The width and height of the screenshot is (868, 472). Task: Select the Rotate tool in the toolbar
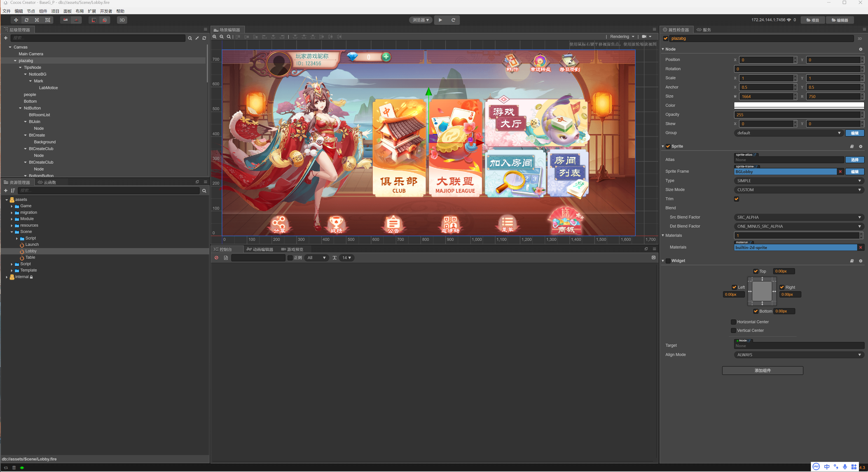pyautogui.click(x=27, y=20)
